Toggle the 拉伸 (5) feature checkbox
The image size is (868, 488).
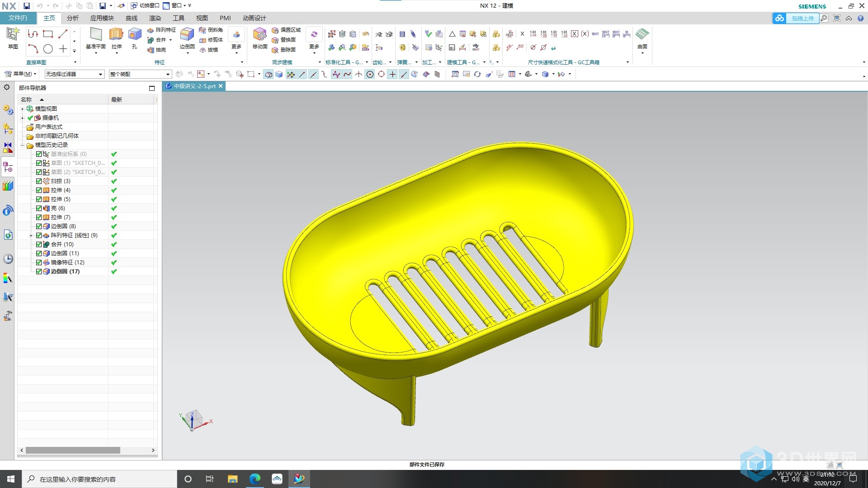coord(39,199)
